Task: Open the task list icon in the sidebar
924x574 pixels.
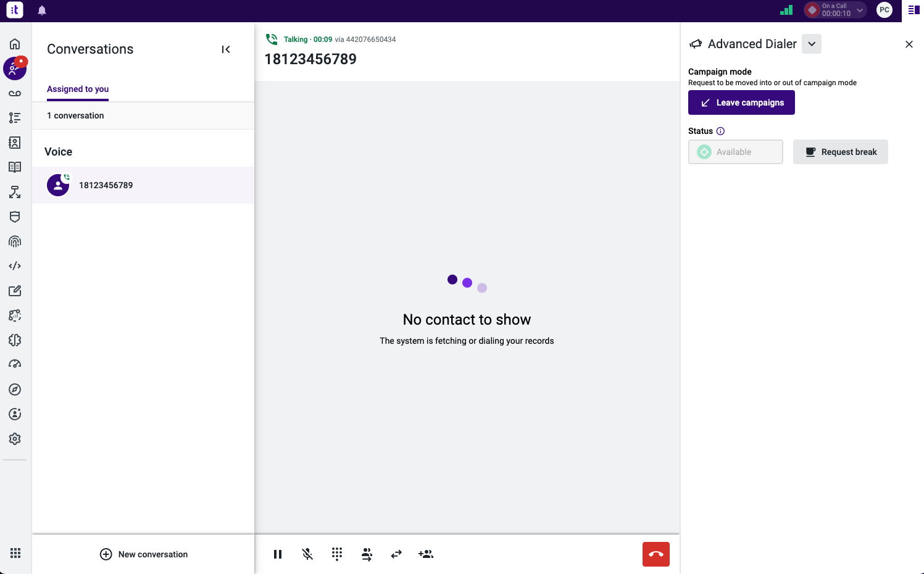Action: point(15,118)
